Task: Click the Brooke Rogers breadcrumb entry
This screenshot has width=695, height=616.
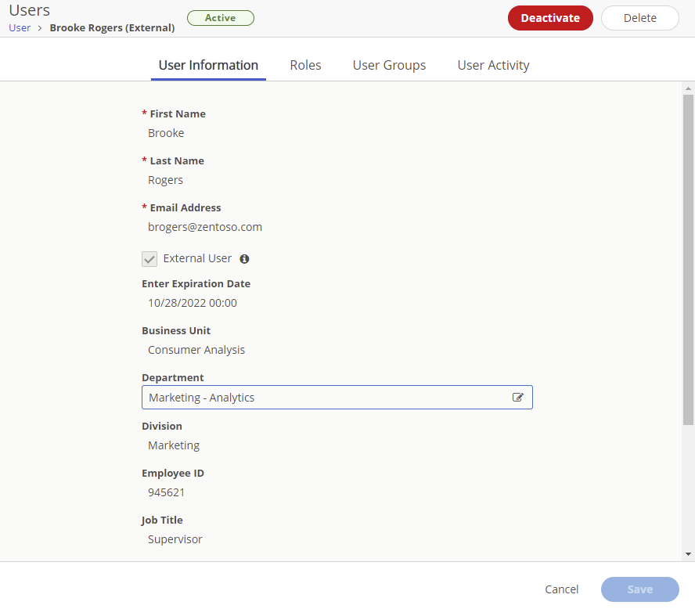Action: 112,27
